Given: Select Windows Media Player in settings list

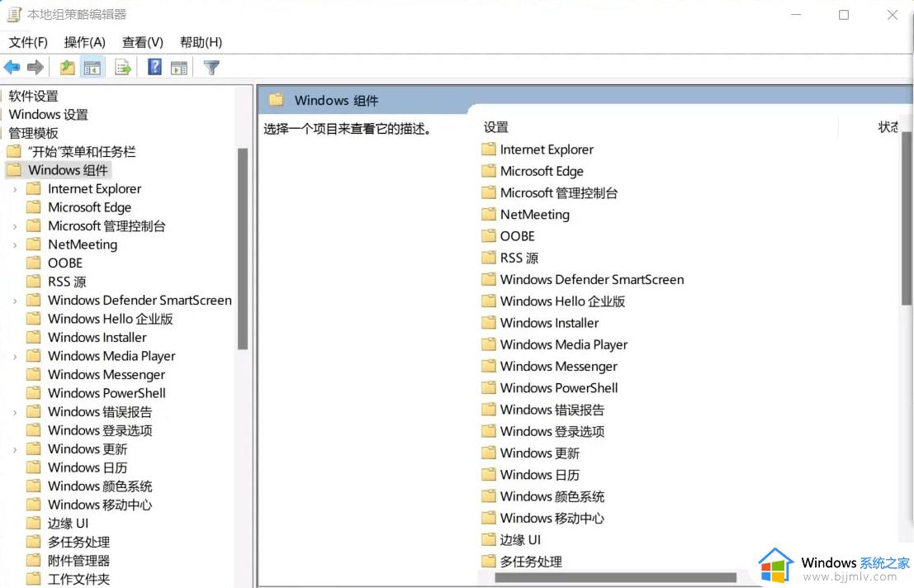Looking at the screenshot, I should pyautogui.click(x=564, y=345).
